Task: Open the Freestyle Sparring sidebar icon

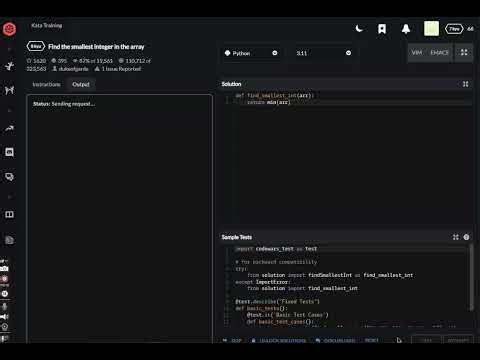Action: click(9, 90)
